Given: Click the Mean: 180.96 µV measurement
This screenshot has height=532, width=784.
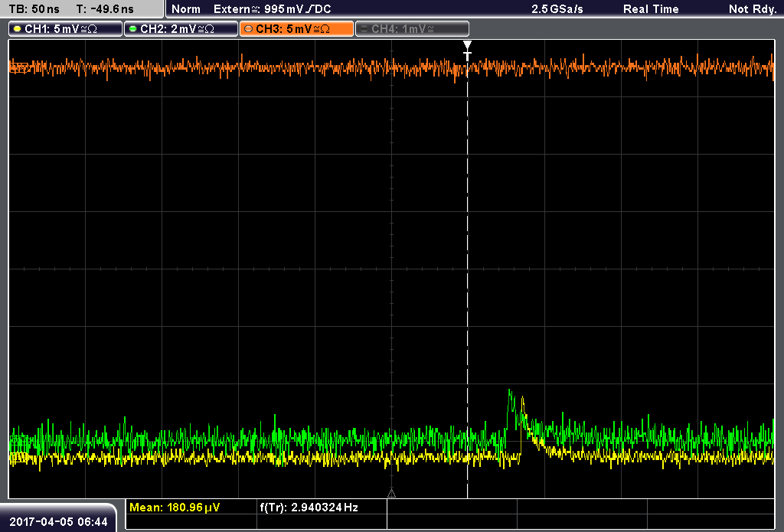Looking at the screenshot, I should click(175, 508).
